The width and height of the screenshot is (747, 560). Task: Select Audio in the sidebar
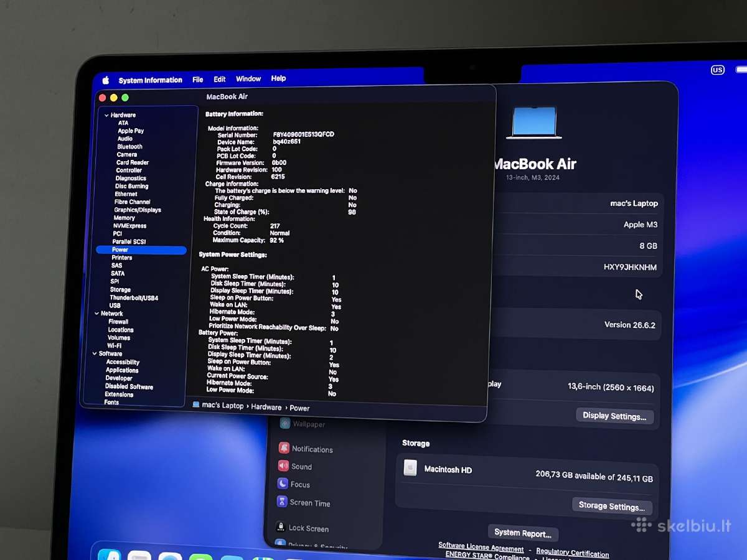pos(125,139)
